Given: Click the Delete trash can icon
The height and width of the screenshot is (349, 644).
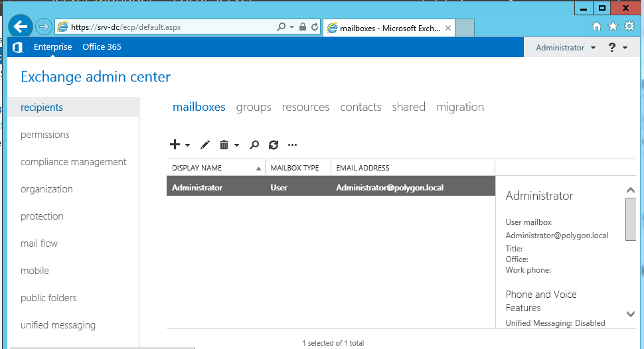Looking at the screenshot, I should [224, 145].
